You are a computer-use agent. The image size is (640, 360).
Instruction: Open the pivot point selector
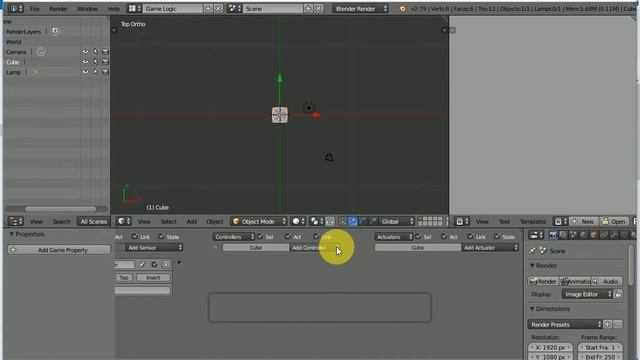coord(316,221)
